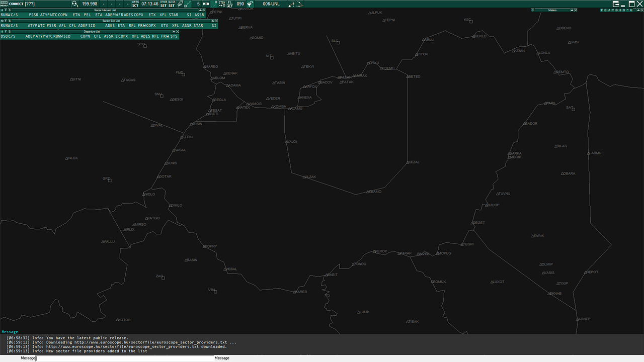Collapse the top-right letter panel
Screen dimensions: 644x362
tap(638, 10)
